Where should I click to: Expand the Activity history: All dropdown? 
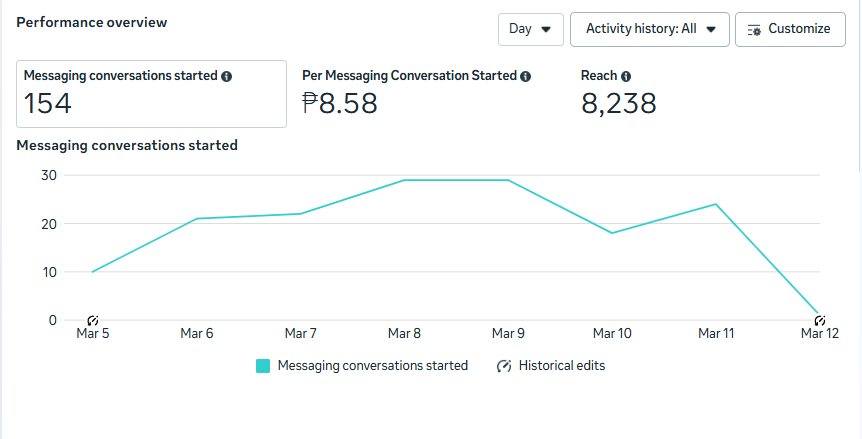(648, 29)
